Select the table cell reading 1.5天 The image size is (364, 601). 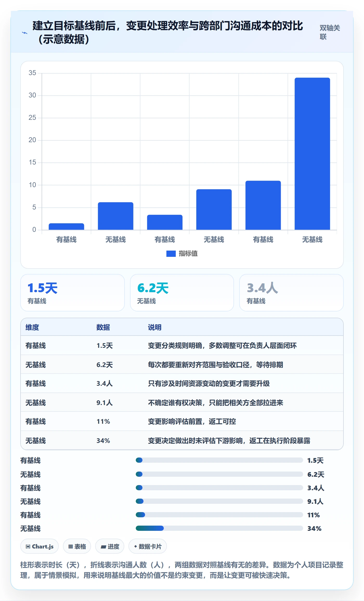point(105,346)
